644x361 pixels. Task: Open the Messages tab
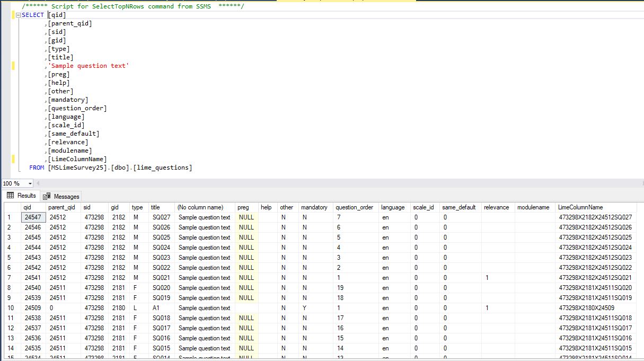click(x=66, y=196)
